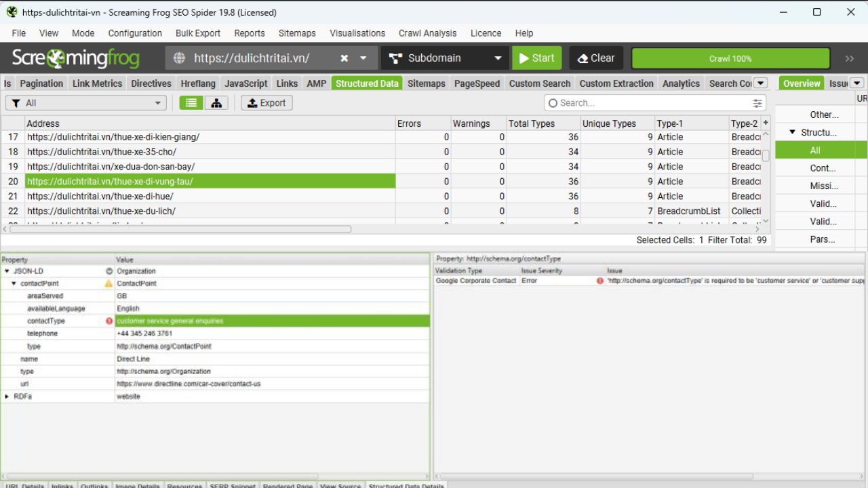Screen dimensions: 868x488
Task: Switch to the SERP Snippet tab
Action: (233, 485)
